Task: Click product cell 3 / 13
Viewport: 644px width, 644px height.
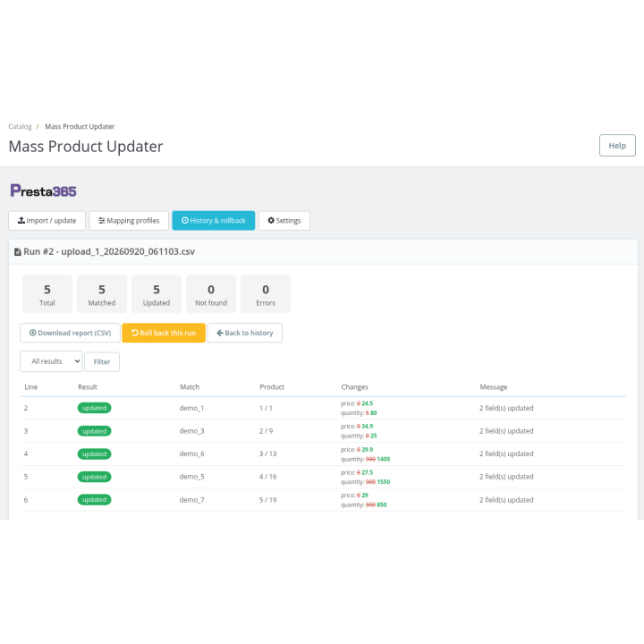Action: point(267,453)
